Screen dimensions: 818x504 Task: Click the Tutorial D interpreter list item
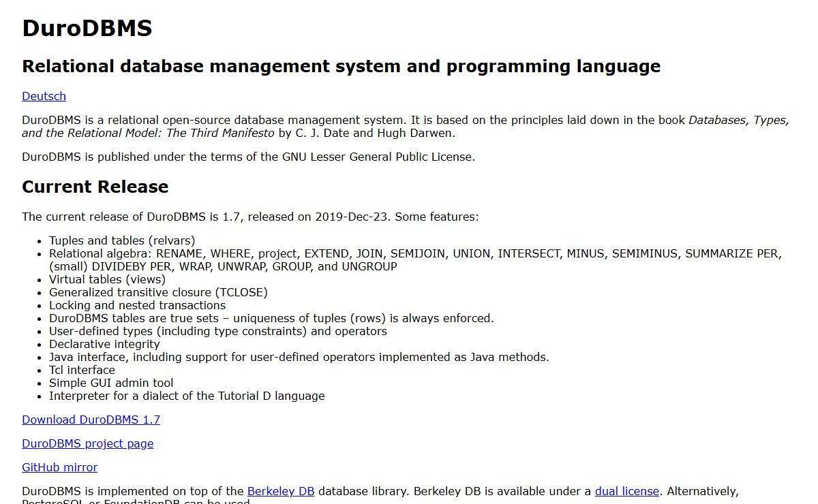[187, 396]
